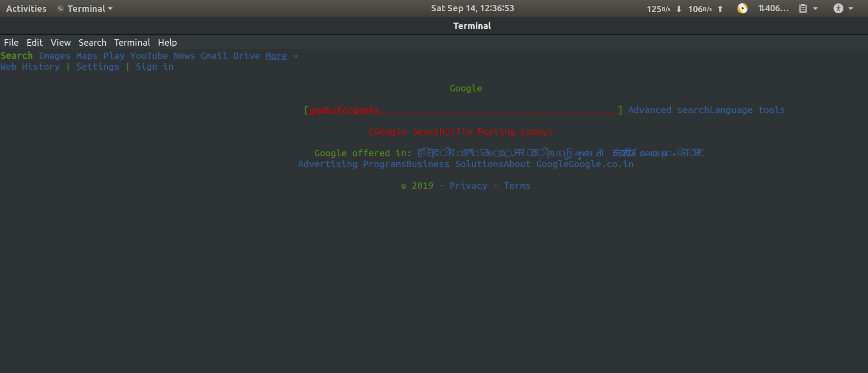Click the network traffic 406 indicator

(x=773, y=8)
